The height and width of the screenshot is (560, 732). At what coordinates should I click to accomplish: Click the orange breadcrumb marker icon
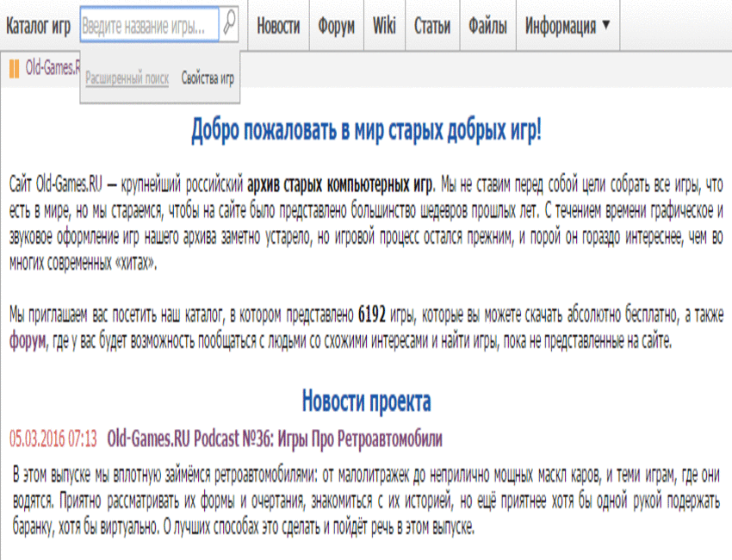point(13,63)
